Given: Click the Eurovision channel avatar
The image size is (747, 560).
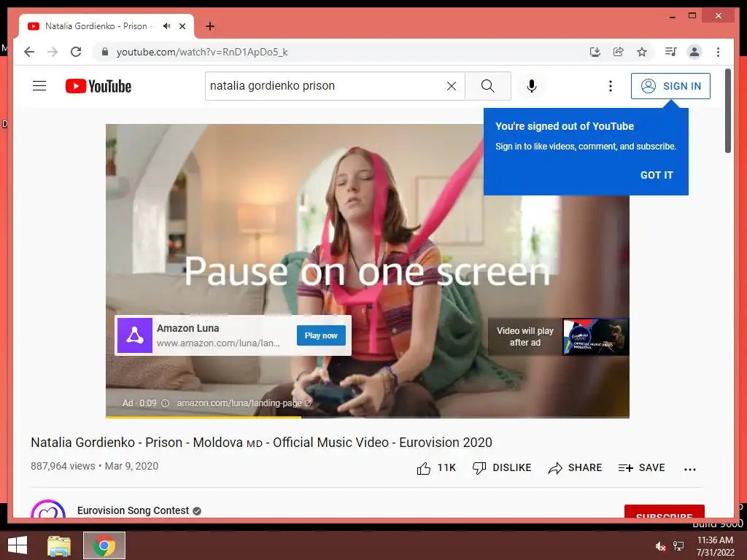Looking at the screenshot, I should (x=47, y=508).
